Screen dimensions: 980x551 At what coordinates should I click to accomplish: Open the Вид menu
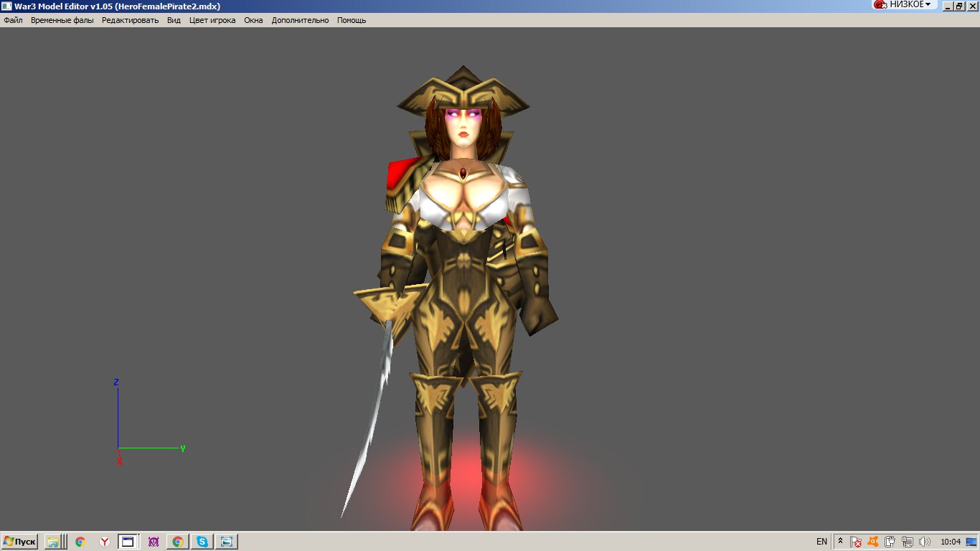click(174, 20)
